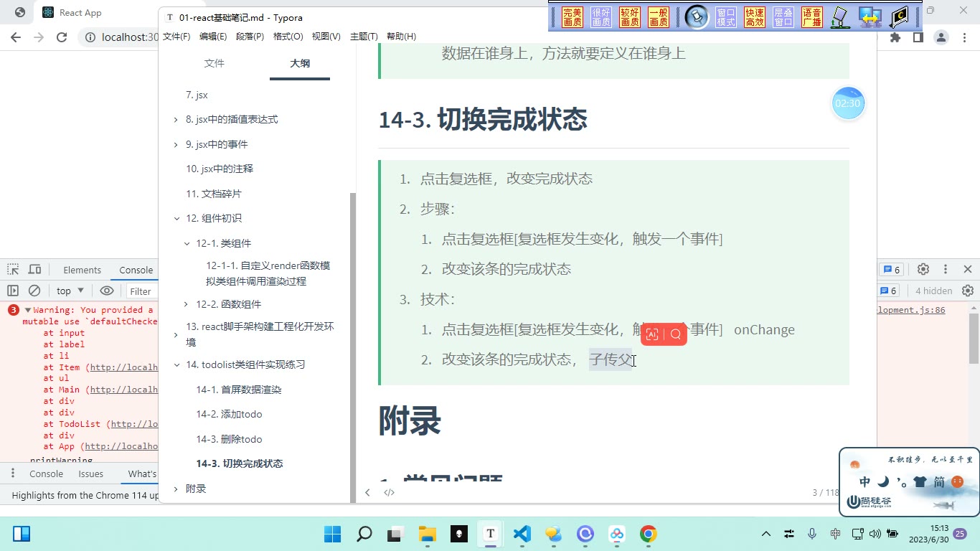Open Chrome extensions puzzle icon
The width and height of the screenshot is (980, 551).
coord(895,37)
